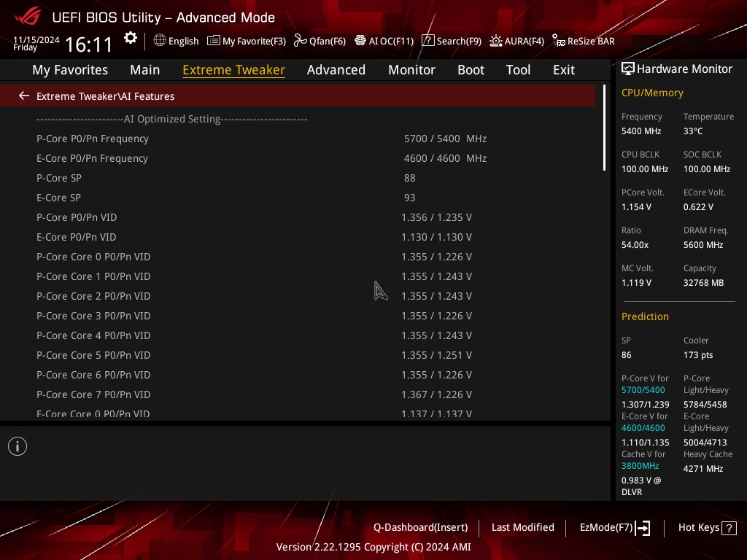Select P-Core Core 2 P0/Pn VID
The height and width of the screenshot is (560, 747).
298,296
